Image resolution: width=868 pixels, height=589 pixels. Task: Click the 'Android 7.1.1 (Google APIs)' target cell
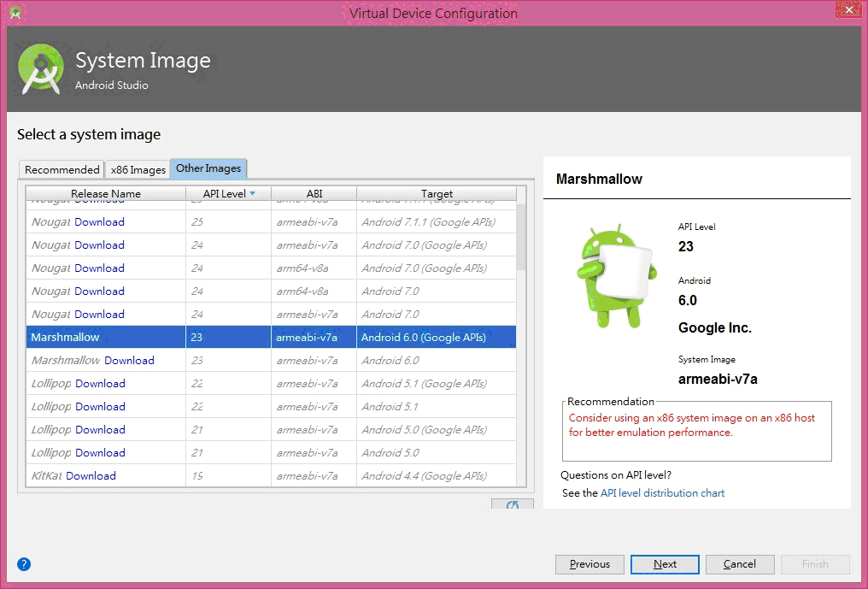click(437, 221)
